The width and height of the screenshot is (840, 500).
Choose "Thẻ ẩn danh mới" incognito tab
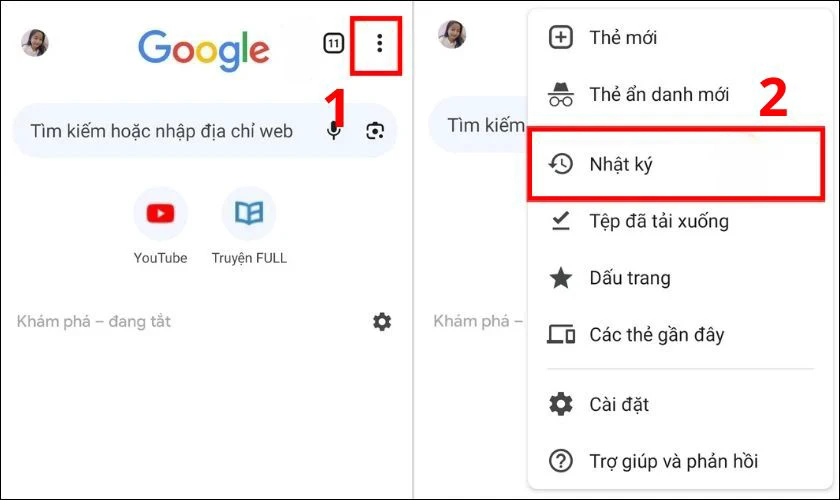pyautogui.click(x=658, y=95)
